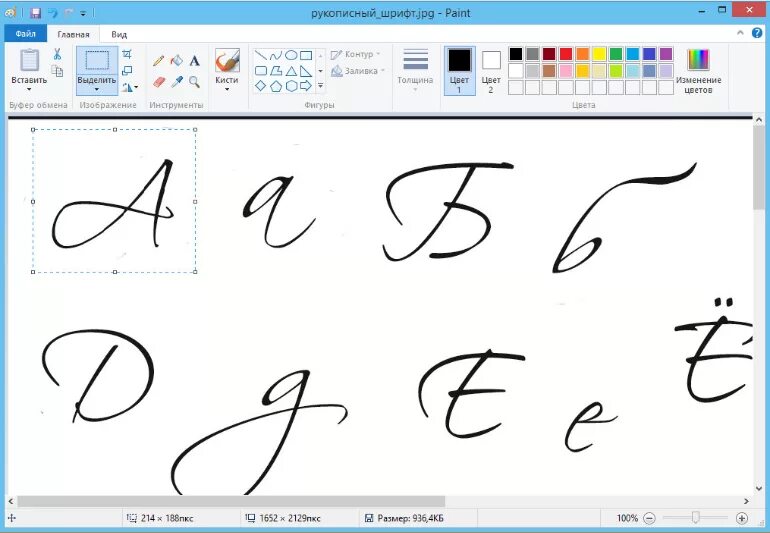The width and height of the screenshot is (770, 533).
Task: Open the Контур outline dropdown
Action: coord(356,54)
